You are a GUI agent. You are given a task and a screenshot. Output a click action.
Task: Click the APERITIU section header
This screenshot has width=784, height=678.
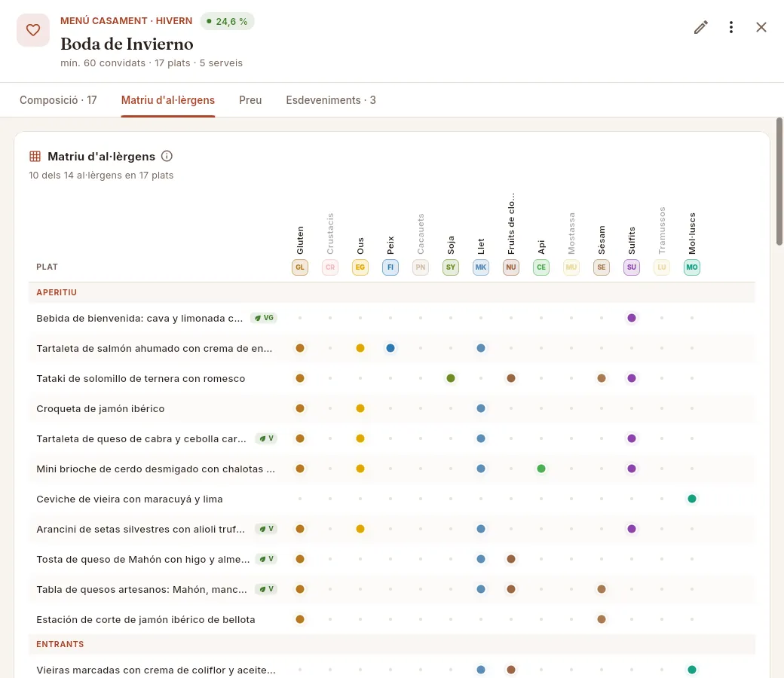coord(57,292)
